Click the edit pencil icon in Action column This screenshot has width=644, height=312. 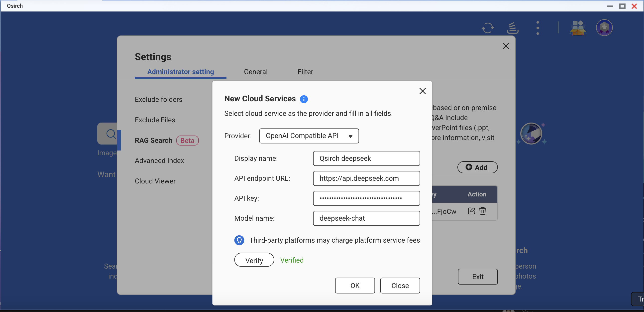coord(471,211)
